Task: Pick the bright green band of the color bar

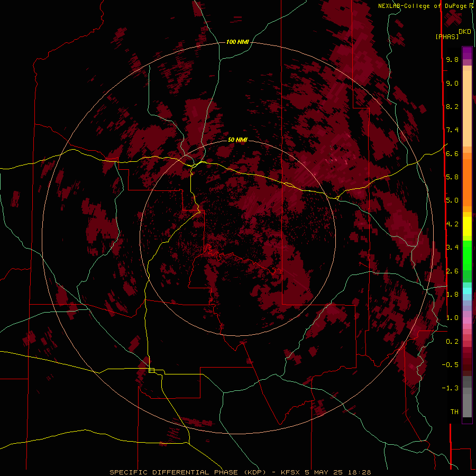Action: coord(467,255)
